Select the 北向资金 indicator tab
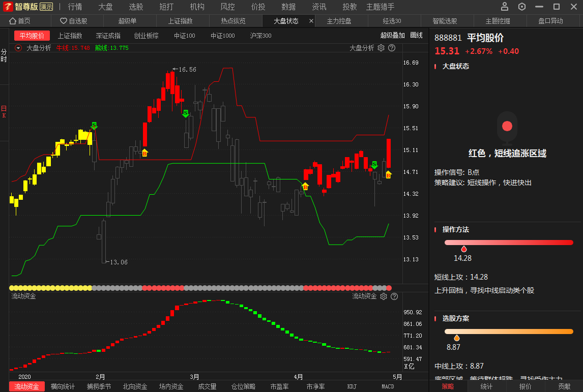The width and height of the screenshot is (583, 392). tap(135, 386)
